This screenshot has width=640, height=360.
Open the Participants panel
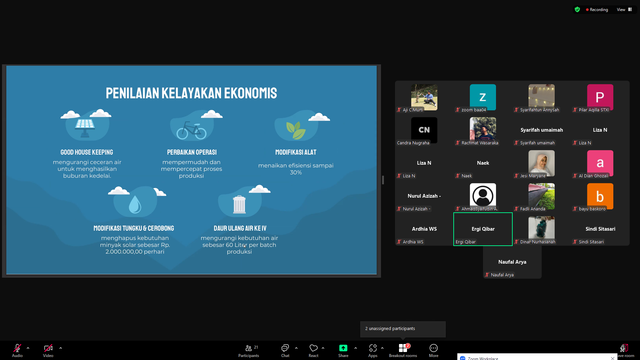[249, 350]
